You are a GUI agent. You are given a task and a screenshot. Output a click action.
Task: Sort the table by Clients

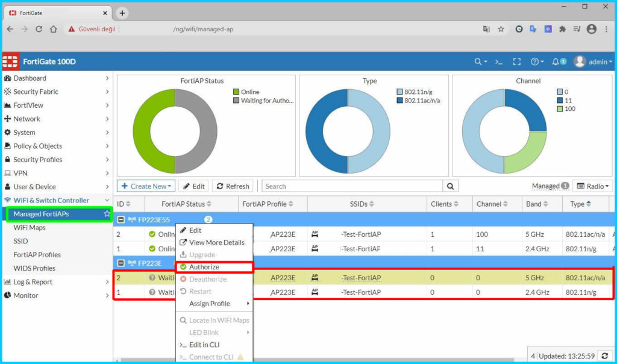(x=445, y=204)
